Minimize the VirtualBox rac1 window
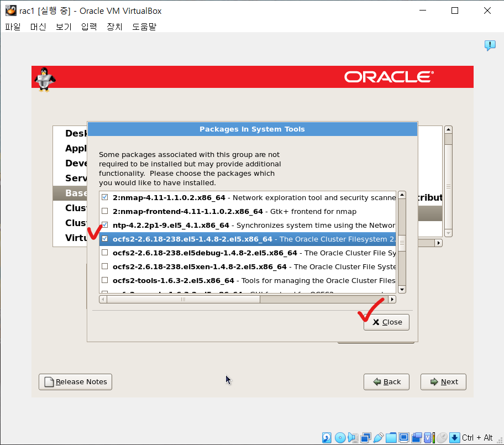This screenshot has height=445, width=504. [423, 11]
